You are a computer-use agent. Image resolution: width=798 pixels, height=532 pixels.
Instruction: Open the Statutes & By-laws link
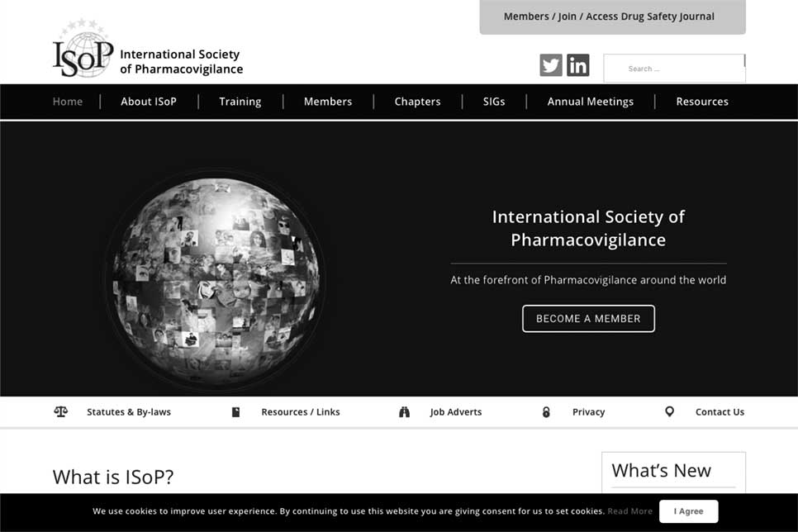(129, 412)
